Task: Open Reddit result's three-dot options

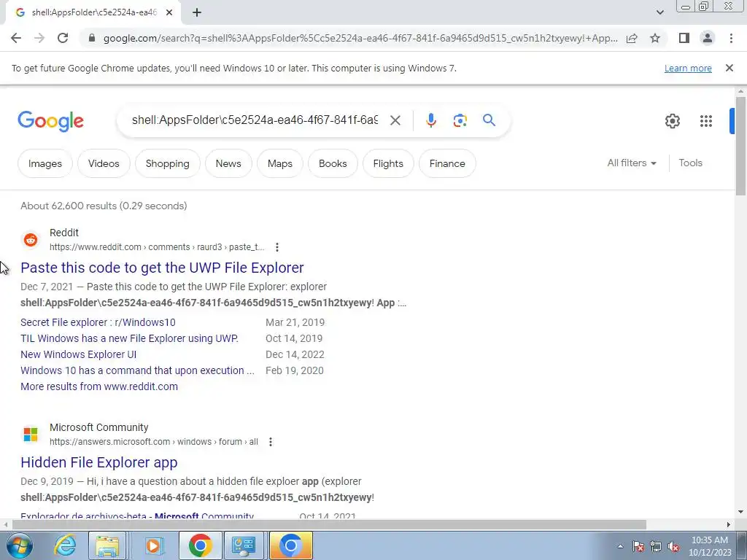Action: 276,247
